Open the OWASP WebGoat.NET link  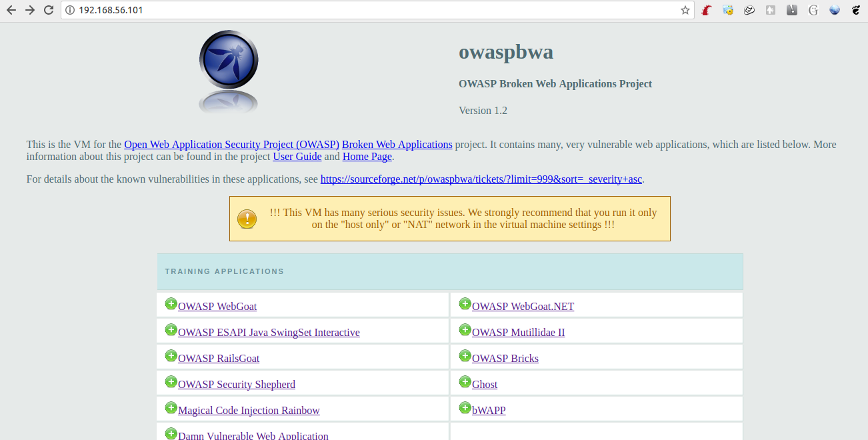coord(523,307)
